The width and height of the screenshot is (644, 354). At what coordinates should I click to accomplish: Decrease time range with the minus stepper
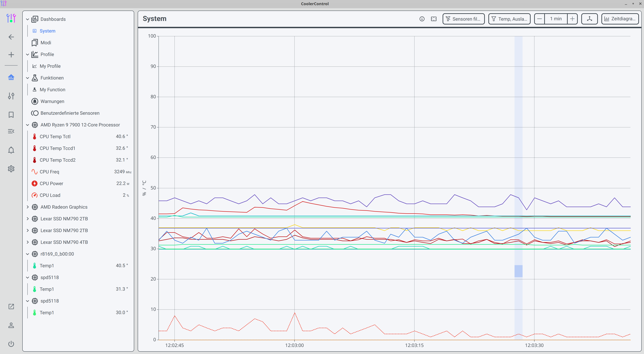point(540,19)
